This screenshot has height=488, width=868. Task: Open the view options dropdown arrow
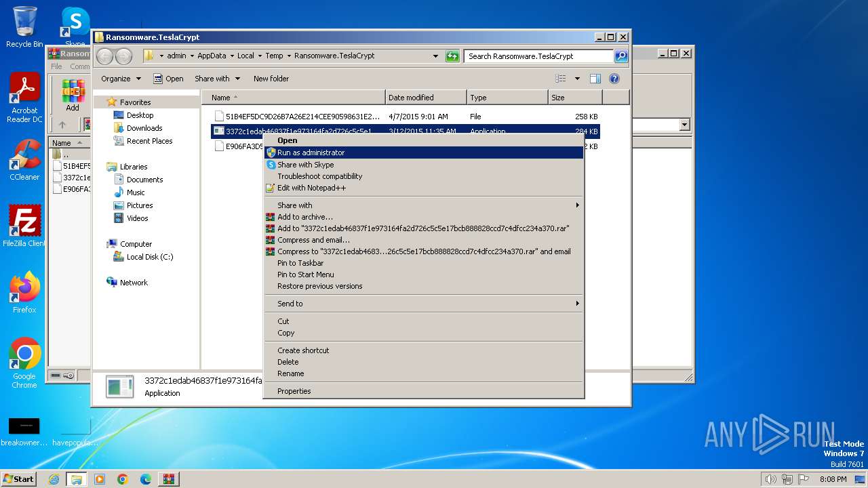577,79
